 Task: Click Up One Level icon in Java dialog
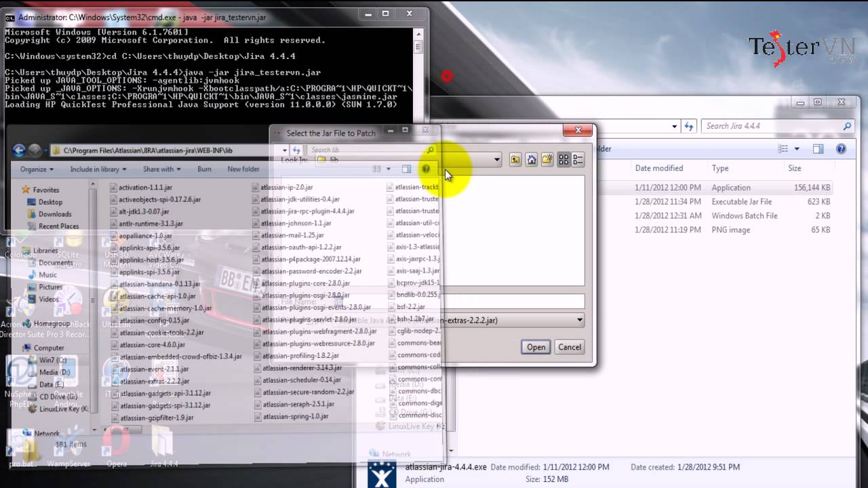[515, 160]
